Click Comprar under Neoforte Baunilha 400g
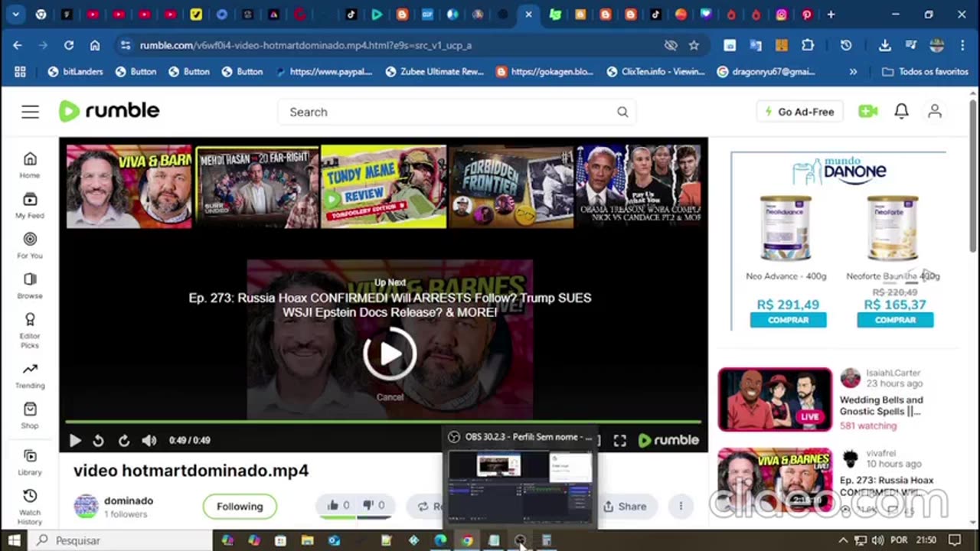Image resolution: width=980 pixels, height=551 pixels. (x=895, y=320)
